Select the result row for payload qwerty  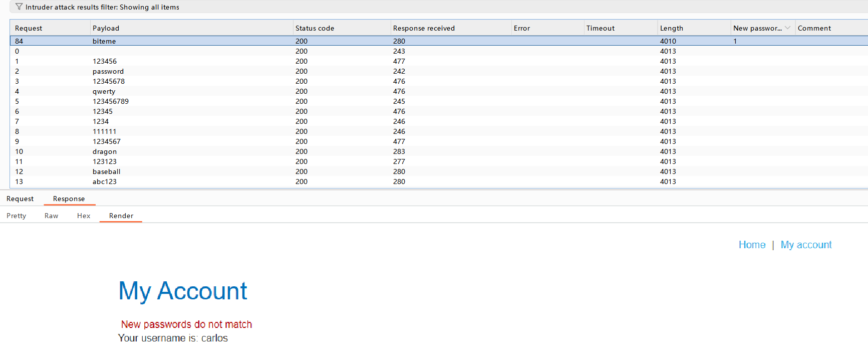click(x=104, y=91)
